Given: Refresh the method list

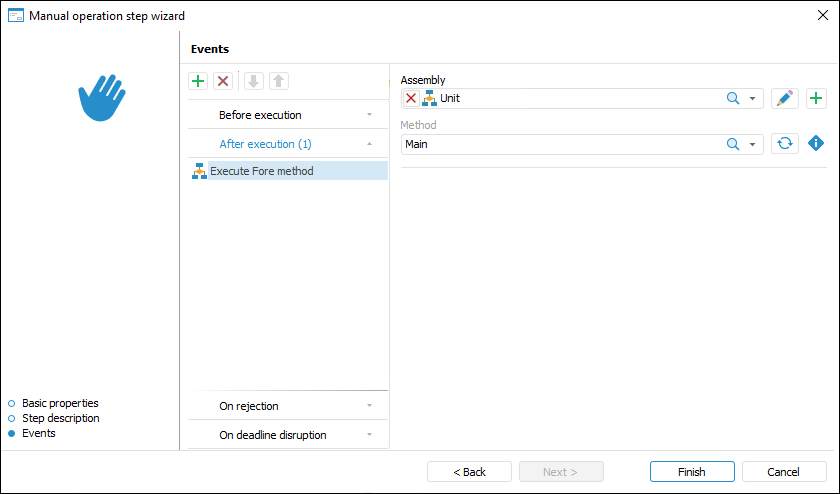Looking at the screenshot, I should [x=785, y=144].
